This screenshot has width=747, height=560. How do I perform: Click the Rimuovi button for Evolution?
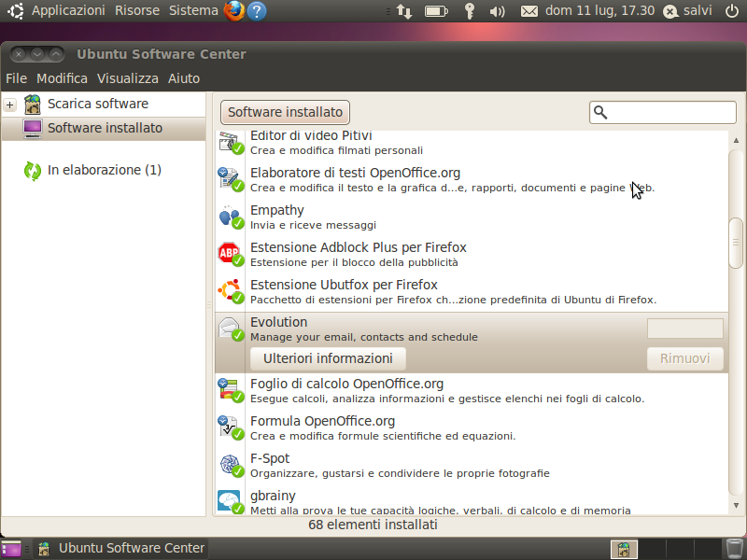685,358
